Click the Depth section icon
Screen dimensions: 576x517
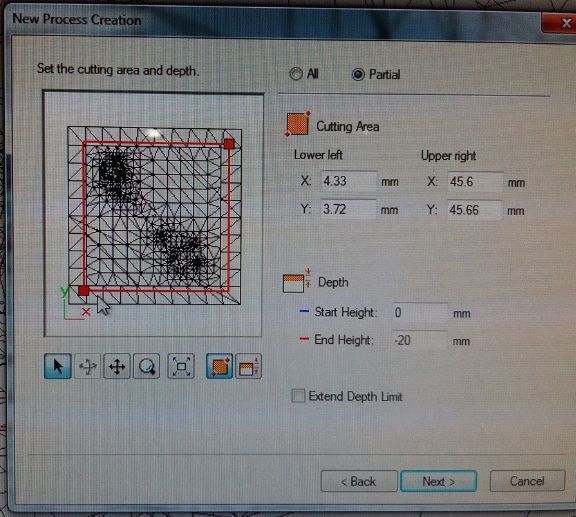coord(297,281)
